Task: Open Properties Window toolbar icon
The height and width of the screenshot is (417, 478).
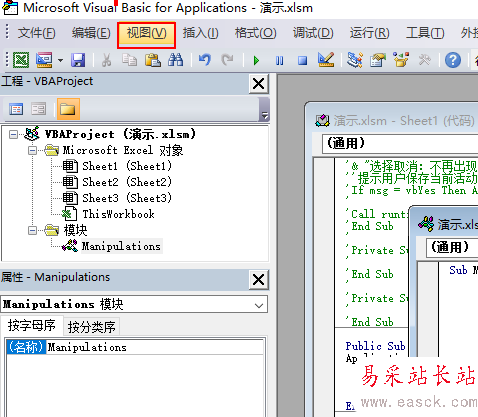Action: tap(378, 60)
